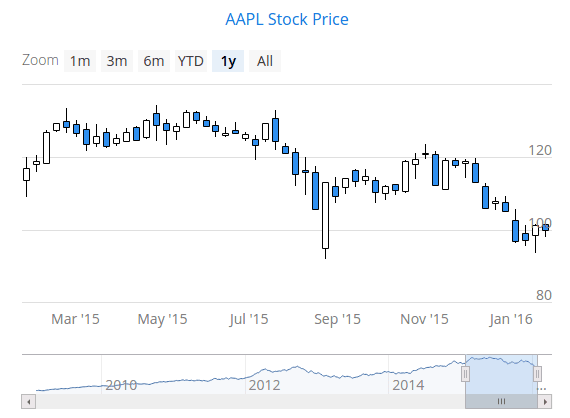This screenshot has width=570, height=418.
Task: Click the 80 y-axis label
Action: click(544, 295)
